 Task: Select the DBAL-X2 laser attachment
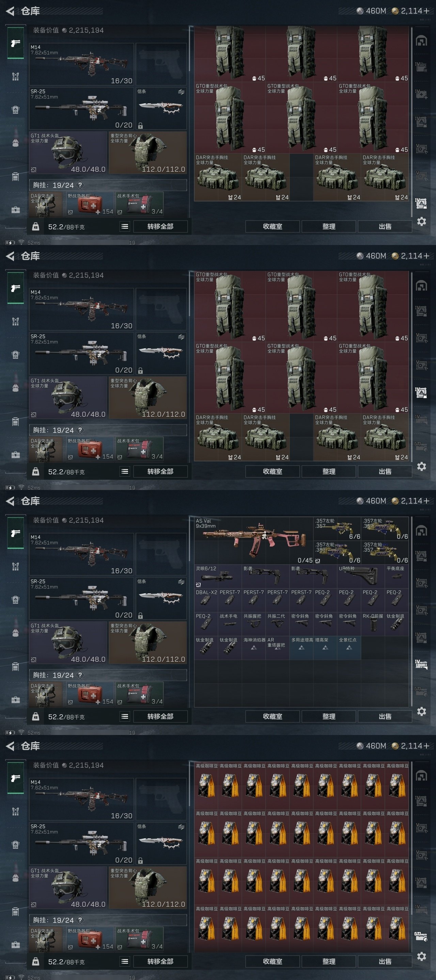tap(206, 600)
